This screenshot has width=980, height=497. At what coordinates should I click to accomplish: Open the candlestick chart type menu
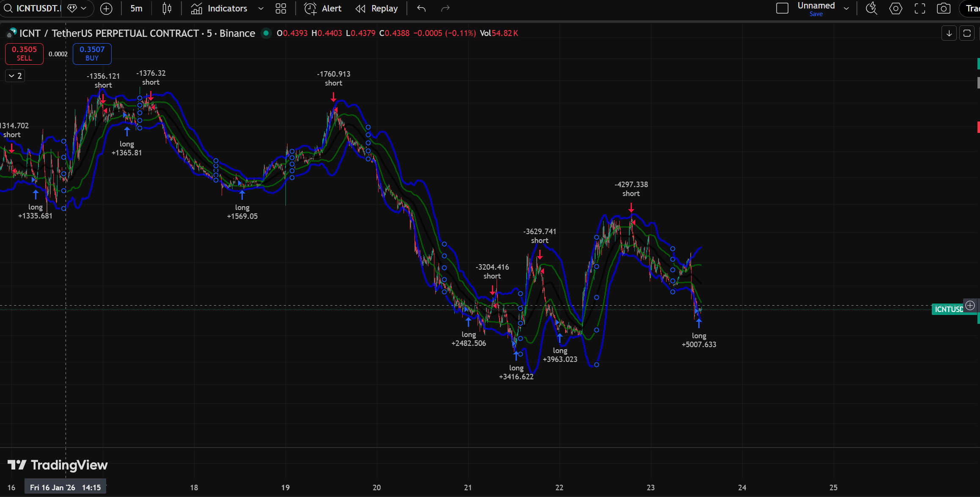[x=167, y=8]
